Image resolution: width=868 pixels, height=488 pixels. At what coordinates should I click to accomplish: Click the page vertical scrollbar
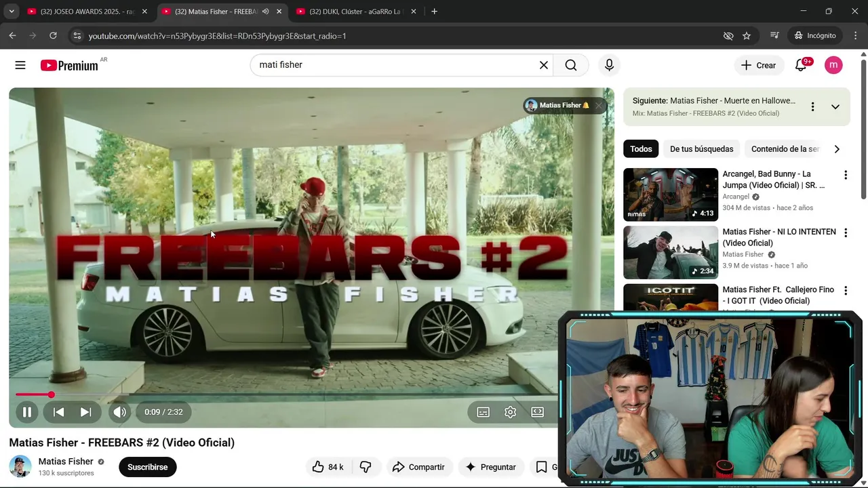pos(863,129)
